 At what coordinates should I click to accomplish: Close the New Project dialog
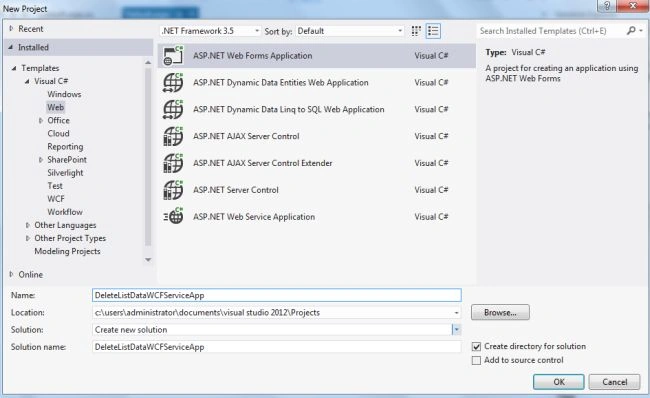click(633, 6)
